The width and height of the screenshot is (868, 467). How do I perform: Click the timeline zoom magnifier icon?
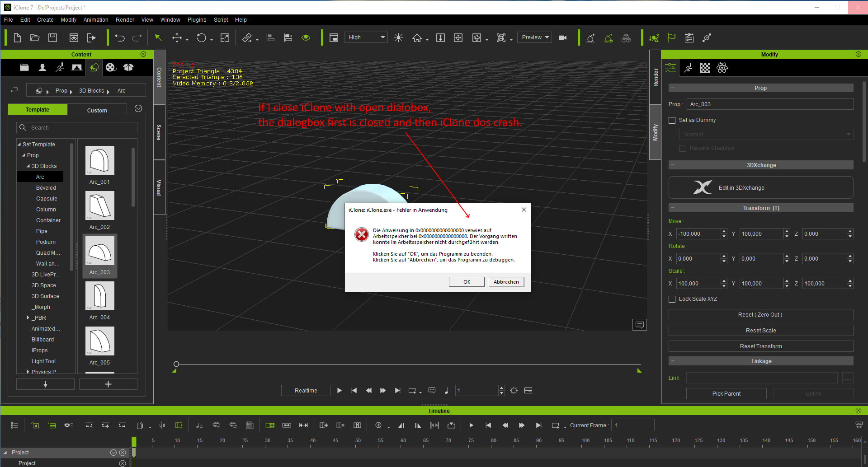point(379,425)
